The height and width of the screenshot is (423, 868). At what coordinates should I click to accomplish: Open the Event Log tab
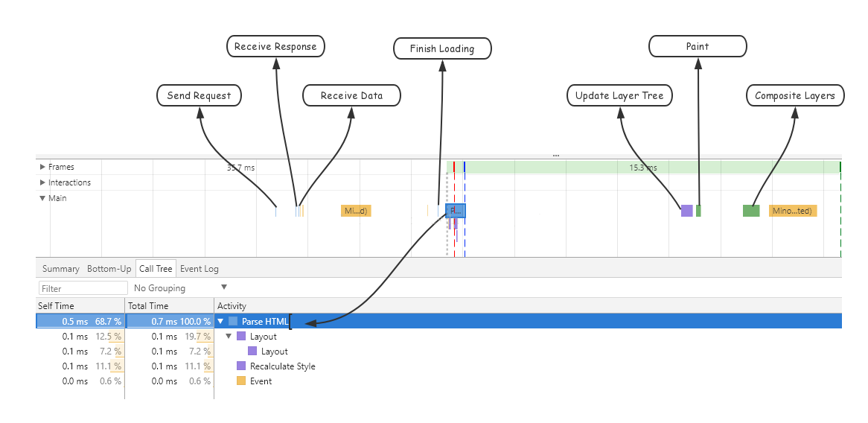[200, 269]
